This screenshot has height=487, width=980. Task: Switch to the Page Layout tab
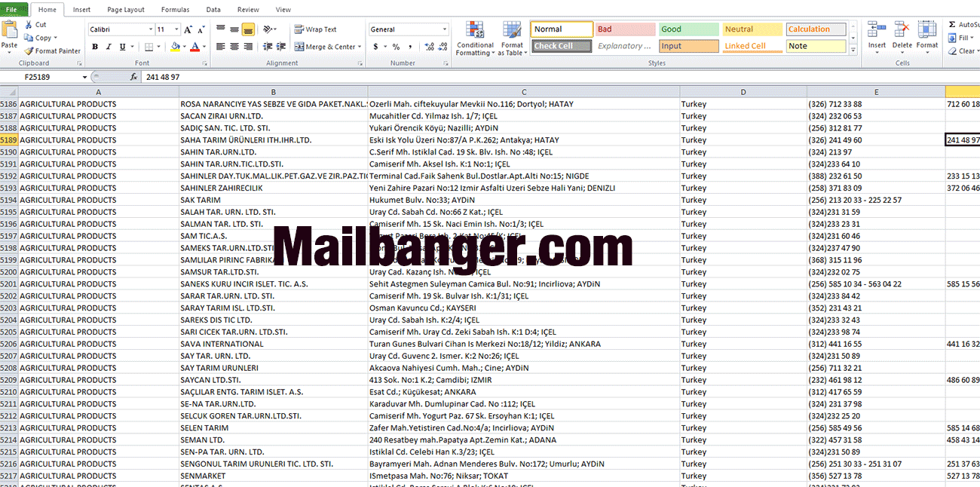tap(126, 10)
